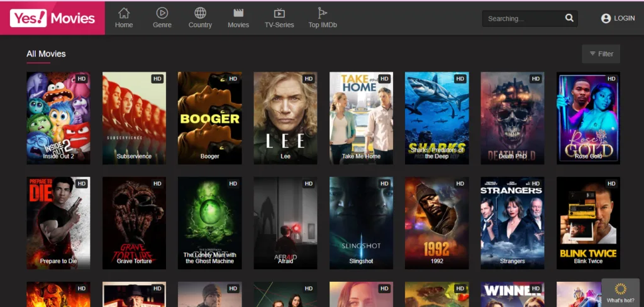Open Lonely Man with the Ghost Machine poster
Viewport: 644px width, 307px height.
(209, 223)
